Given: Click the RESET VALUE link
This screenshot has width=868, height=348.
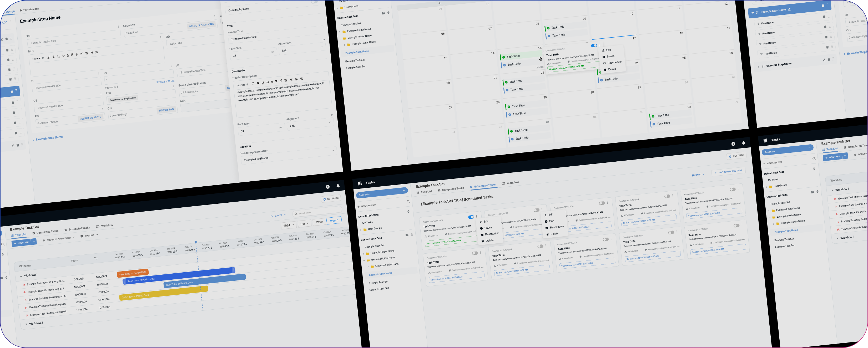Looking at the screenshot, I should pos(165,81).
